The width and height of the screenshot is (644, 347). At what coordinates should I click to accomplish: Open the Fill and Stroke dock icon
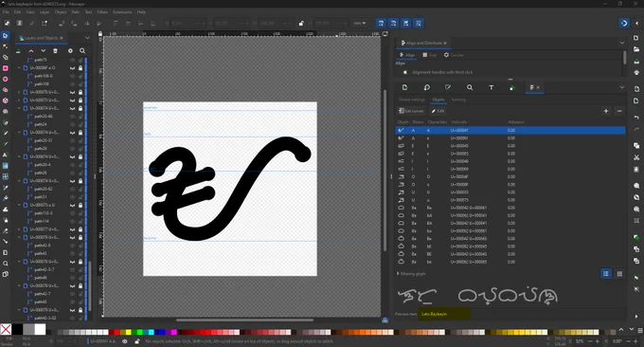[x=448, y=87]
